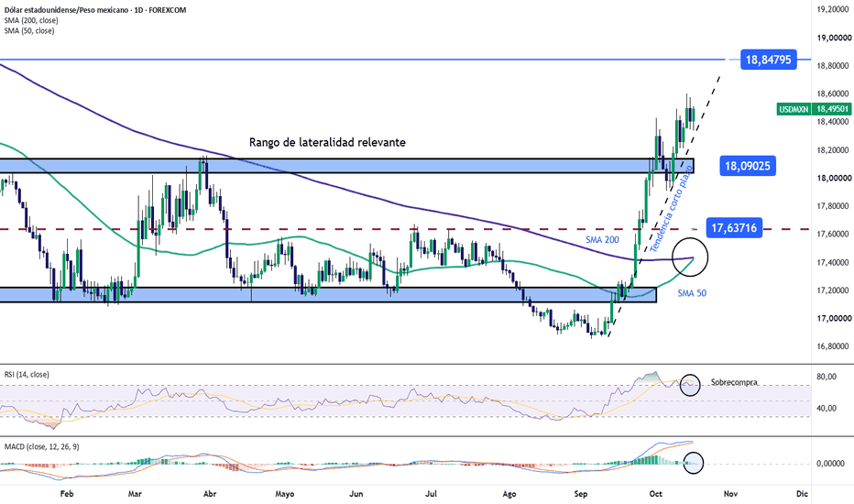Open the RSI (14, close) indicator label
The height and width of the screenshot is (504, 854).
click(x=27, y=374)
